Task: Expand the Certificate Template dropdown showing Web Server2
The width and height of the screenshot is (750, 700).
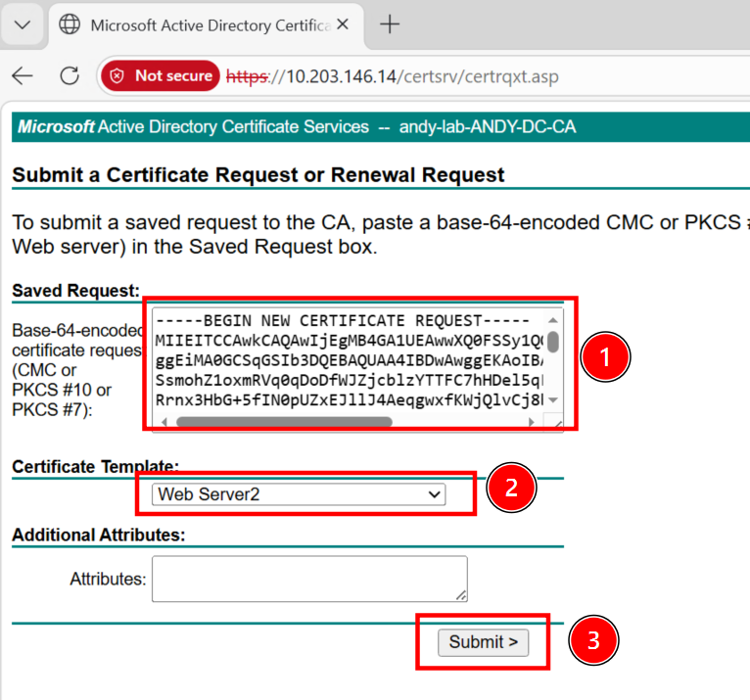Action: 299,494
